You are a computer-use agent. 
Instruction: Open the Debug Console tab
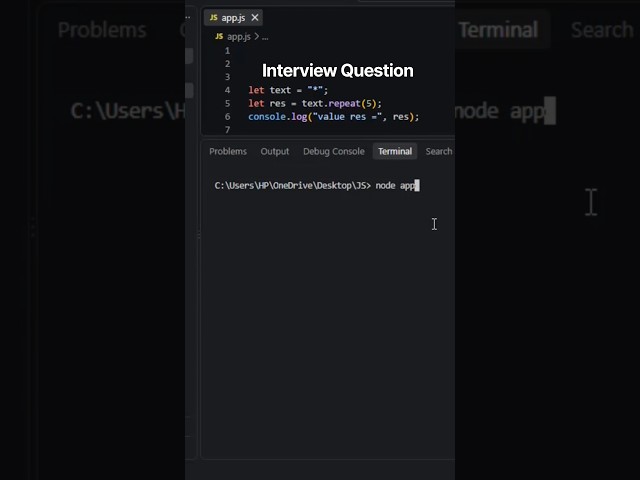pos(333,151)
